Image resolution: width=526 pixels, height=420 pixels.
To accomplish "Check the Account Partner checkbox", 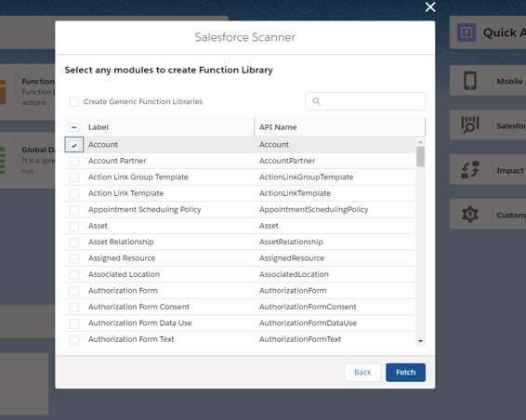I will tap(74, 161).
